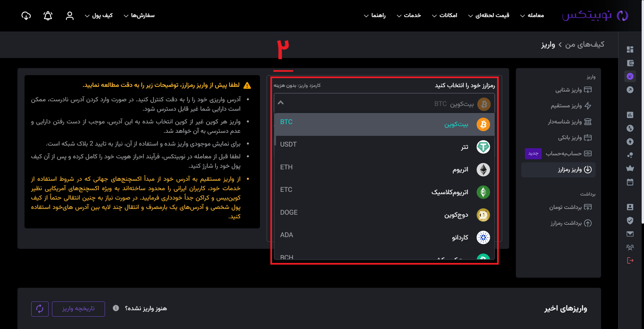Image resolution: width=644 pixels, height=329 pixels.
Task: Select کاردانو ADA from the coin list
Action: coord(384,237)
